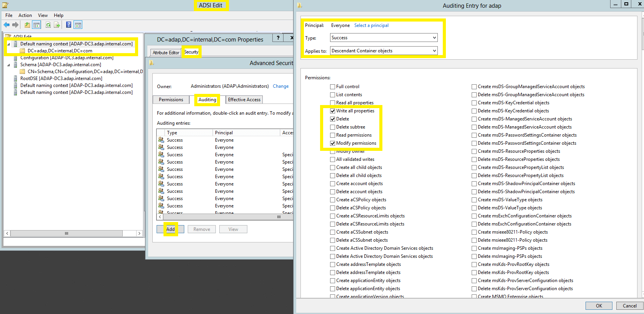
Task: Click the blue Help question mark icon
Action: pos(68,25)
